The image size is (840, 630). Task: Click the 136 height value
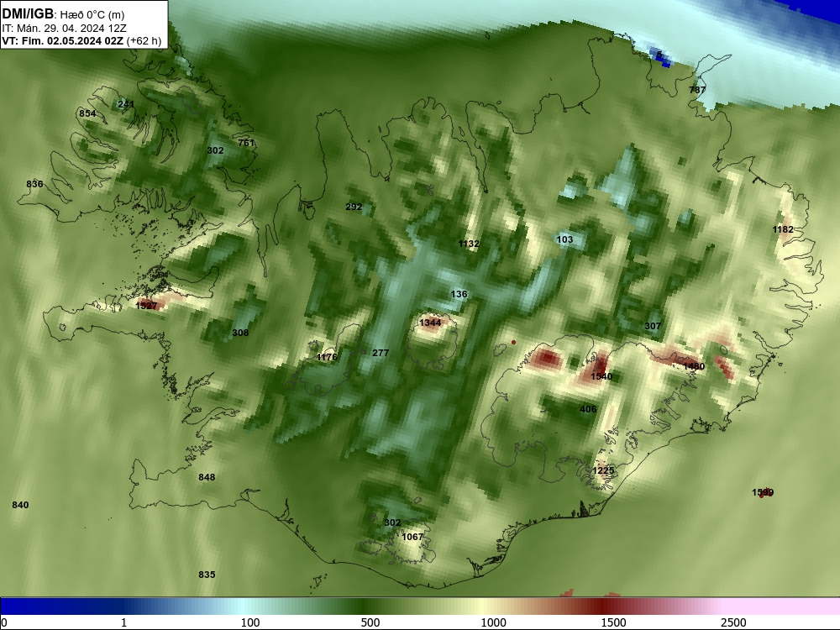tap(459, 293)
